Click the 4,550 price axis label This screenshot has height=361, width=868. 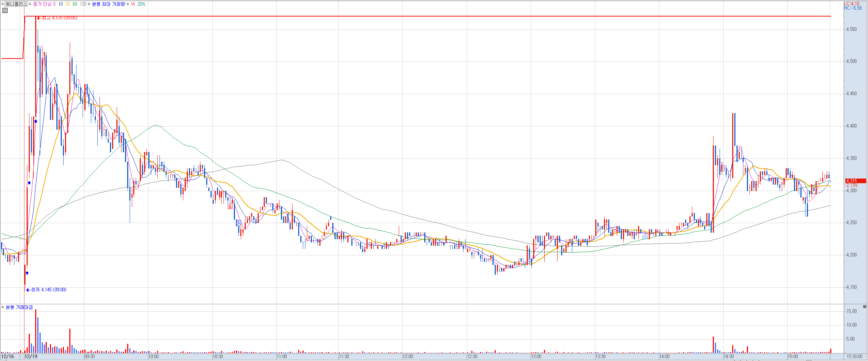point(851,29)
